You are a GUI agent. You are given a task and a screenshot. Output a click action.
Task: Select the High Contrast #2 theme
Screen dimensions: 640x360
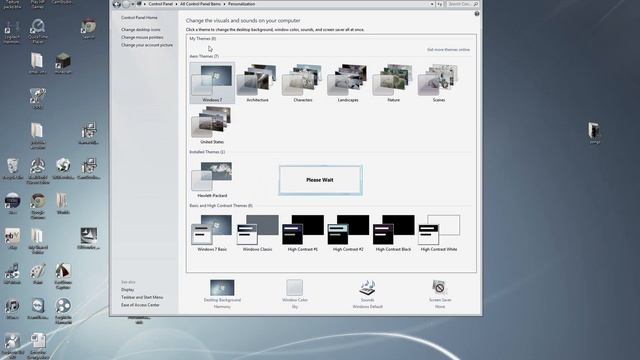pyautogui.click(x=348, y=233)
